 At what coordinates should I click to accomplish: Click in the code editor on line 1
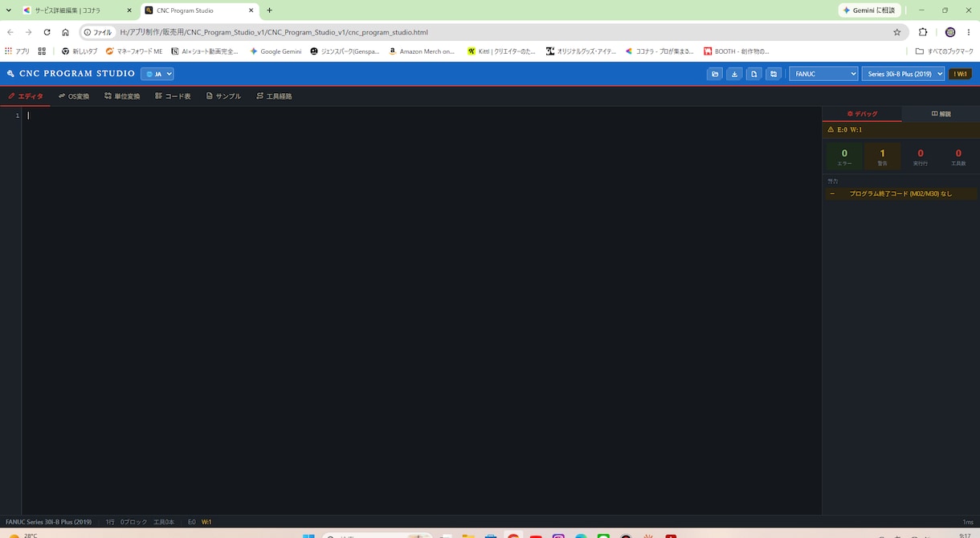[421, 116]
